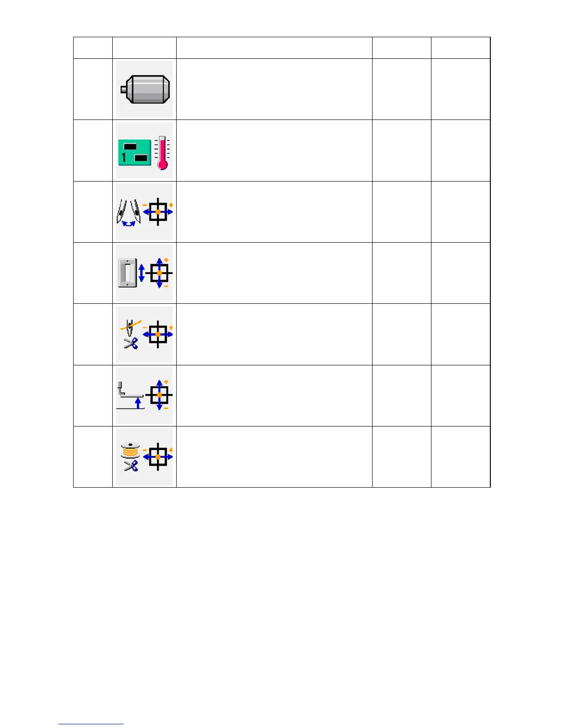The height and width of the screenshot is (728, 563).
Task: Select the description cell beside the thermometer icon
Action: tap(274, 151)
